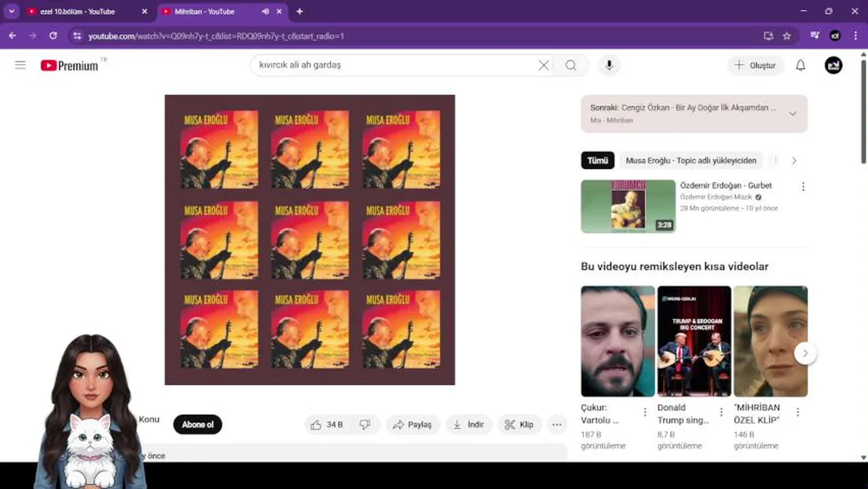Open Chrome three-dot menu
The height and width of the screenshot is (489, 868).
point(855,35)
